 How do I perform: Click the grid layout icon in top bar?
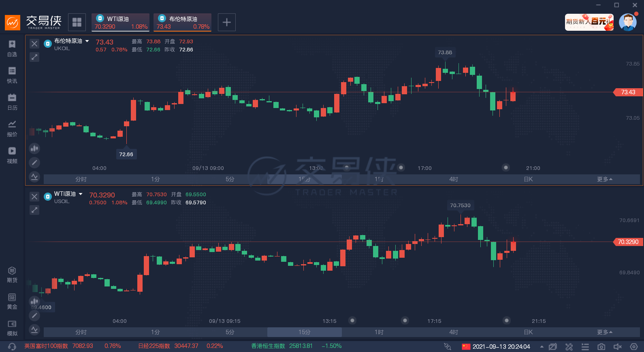tap(77, 22)
